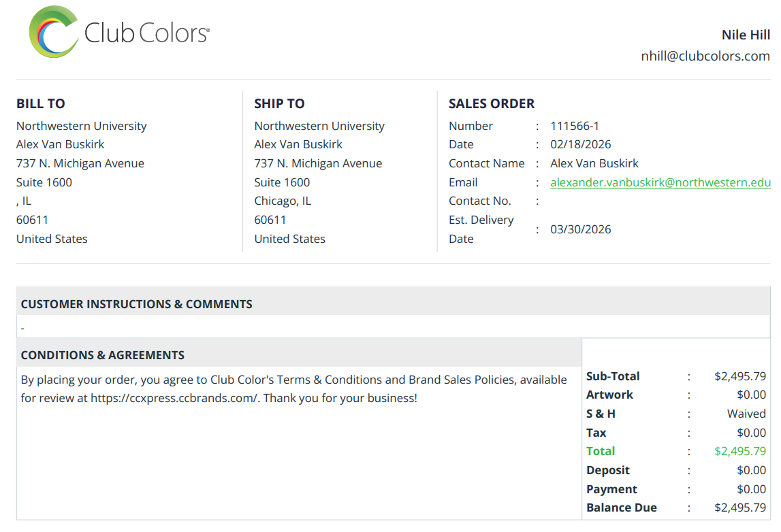The width and height of the screenshot is (781, 532).
Task: Select the nhill@clubcolors.com email text
Action: point(705,56)
